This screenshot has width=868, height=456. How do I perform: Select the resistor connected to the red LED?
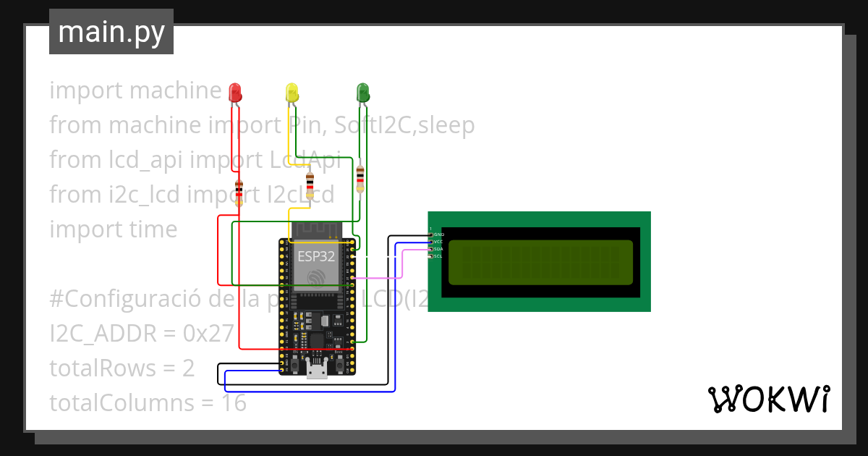pyautogui.click(x=239, y=191)
